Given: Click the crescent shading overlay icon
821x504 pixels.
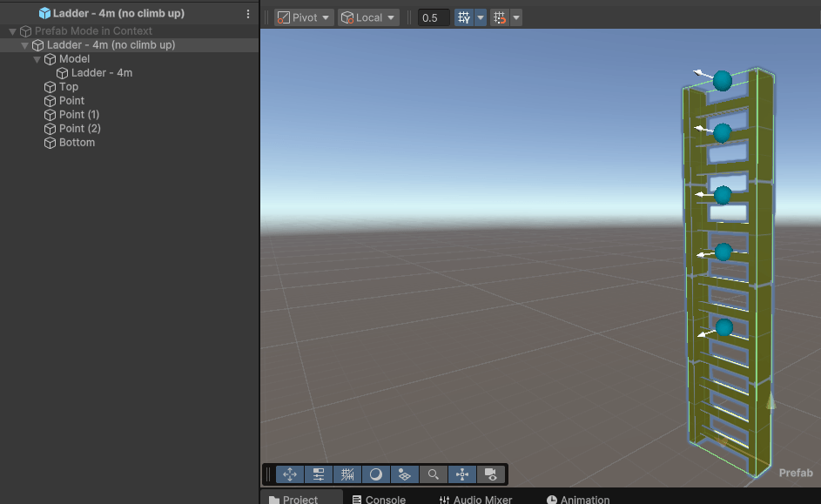Looking at the screenshot, I should coord(376,474).
